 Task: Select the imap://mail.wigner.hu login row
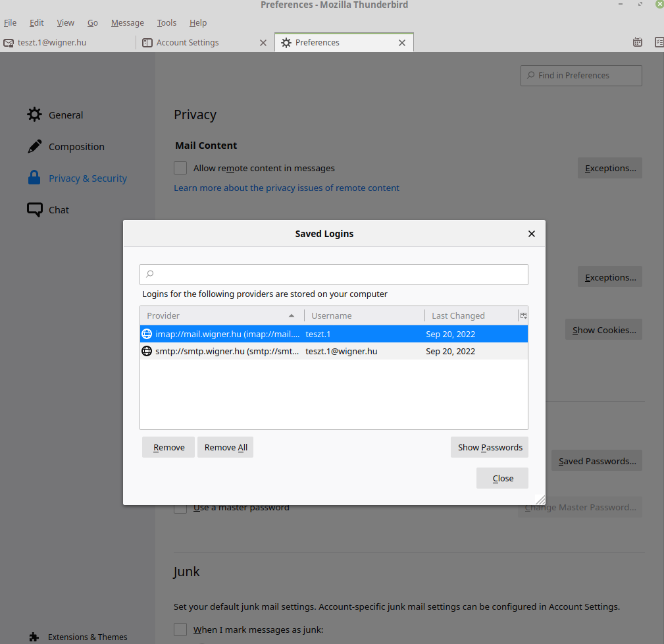(x=334, y=334)
